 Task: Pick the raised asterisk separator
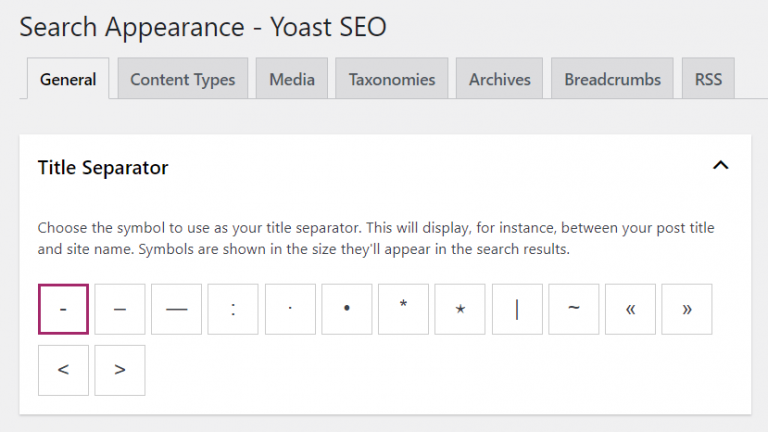403,309
